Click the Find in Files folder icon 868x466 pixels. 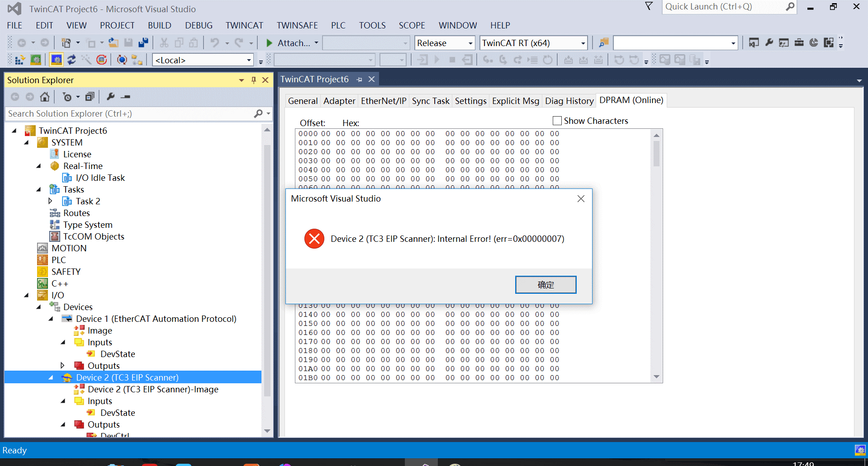pos(603,43)
